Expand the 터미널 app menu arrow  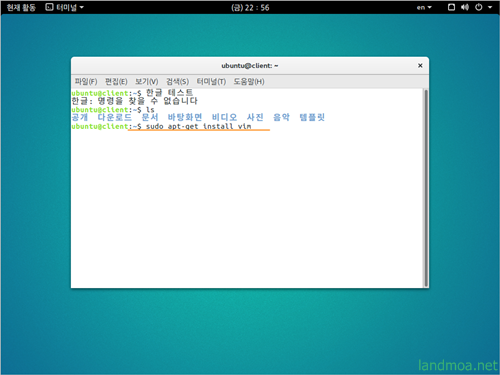tap(82, 7)
